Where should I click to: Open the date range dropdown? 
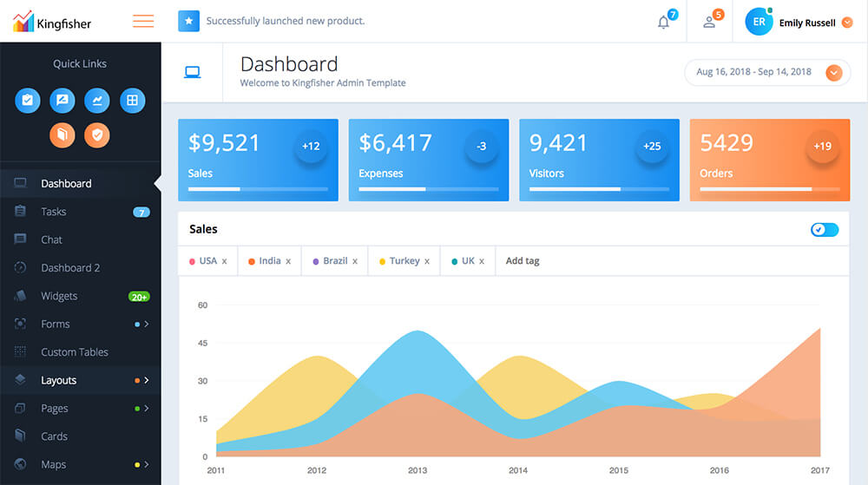pyautogui.click(x=833, y=73)
